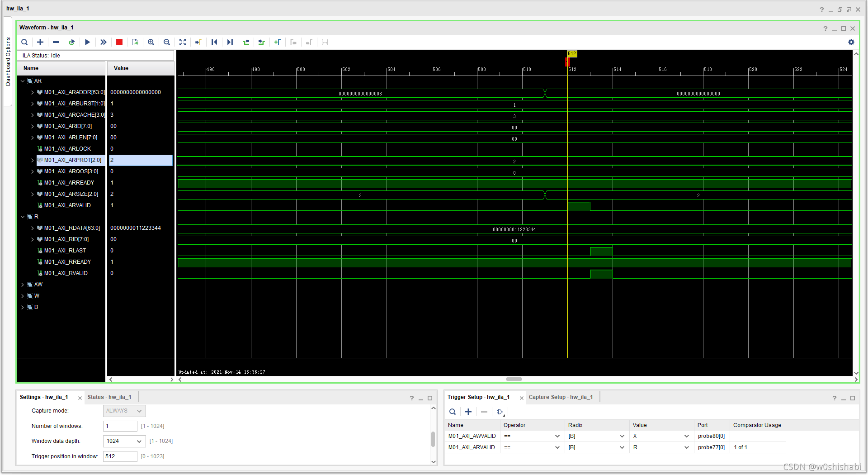The height and width of the screenshot is (475, 868).
Task: Open Operator dropdown for M01_AXI_AWVALID
Action: [557, 436]
